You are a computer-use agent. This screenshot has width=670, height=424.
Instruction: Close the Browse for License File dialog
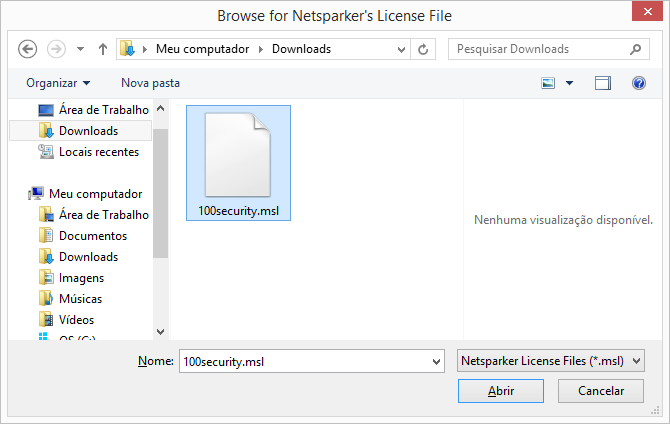[647, 11]
